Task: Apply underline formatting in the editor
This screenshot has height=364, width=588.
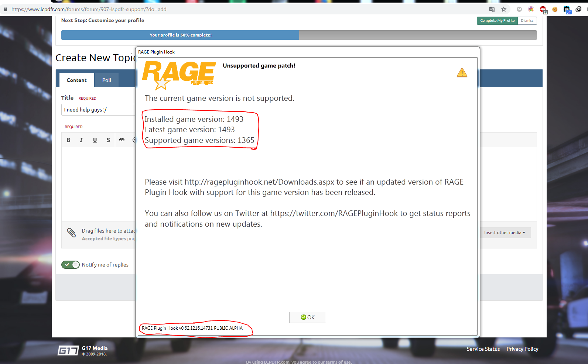Action: pyautogui.click(x=95, y=140)
